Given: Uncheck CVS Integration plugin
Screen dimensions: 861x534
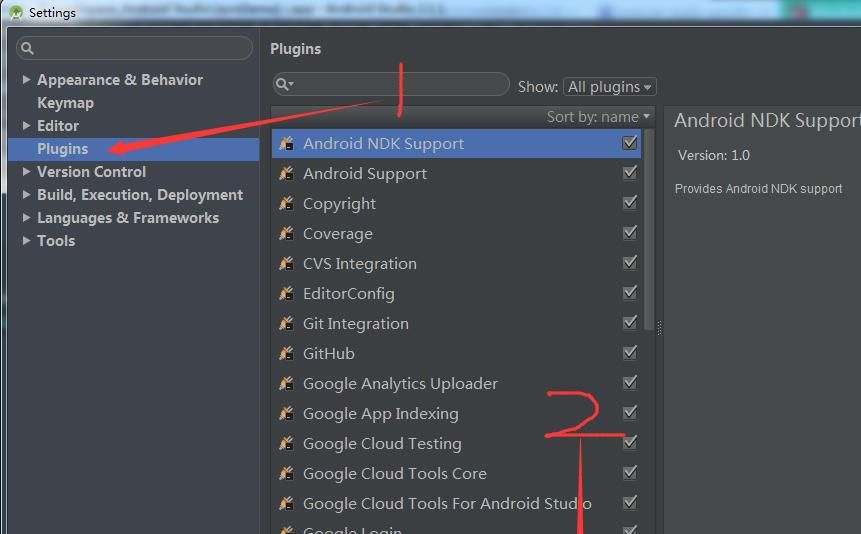Looking at the screenshot, I should 630,262.
